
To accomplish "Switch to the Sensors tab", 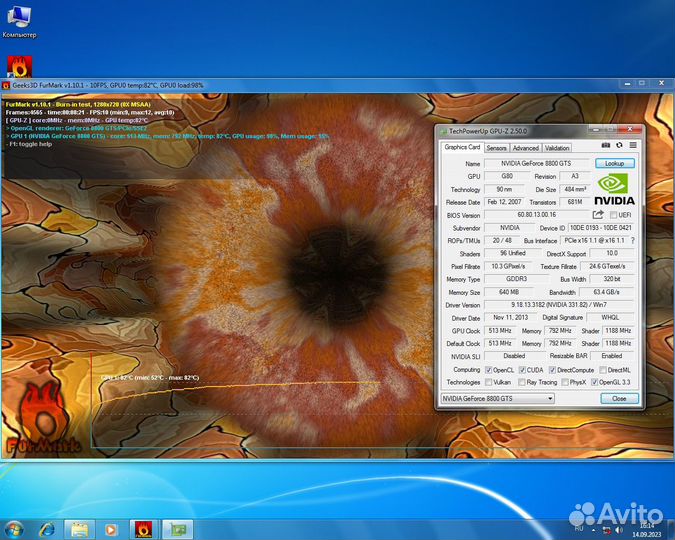I will 495,148.
